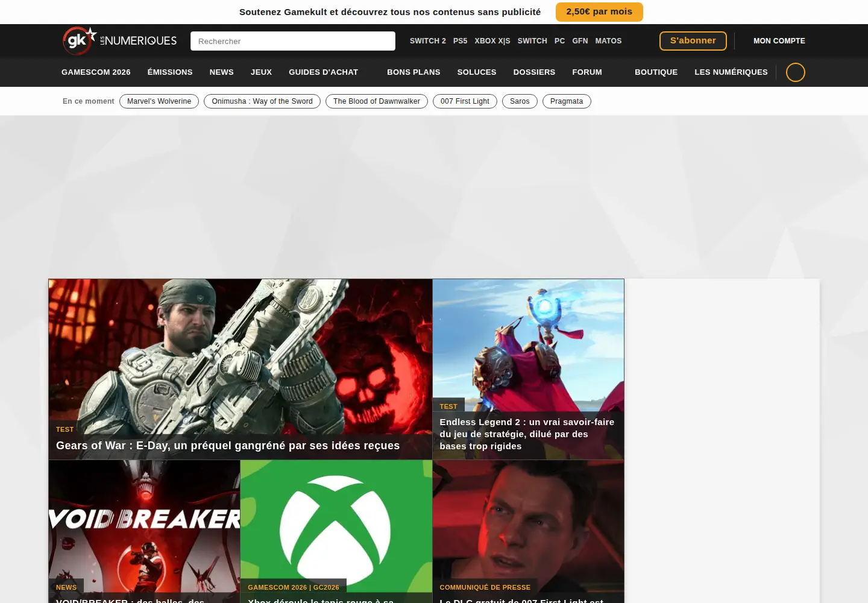868x603 pixels.
Task: Visit the FORUM
Action: [x=587, y=72]
